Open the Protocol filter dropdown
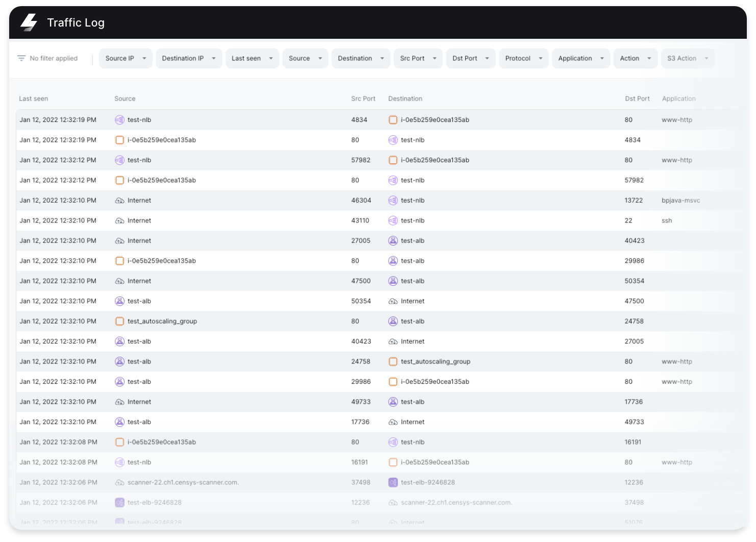 tap(524, 58)
